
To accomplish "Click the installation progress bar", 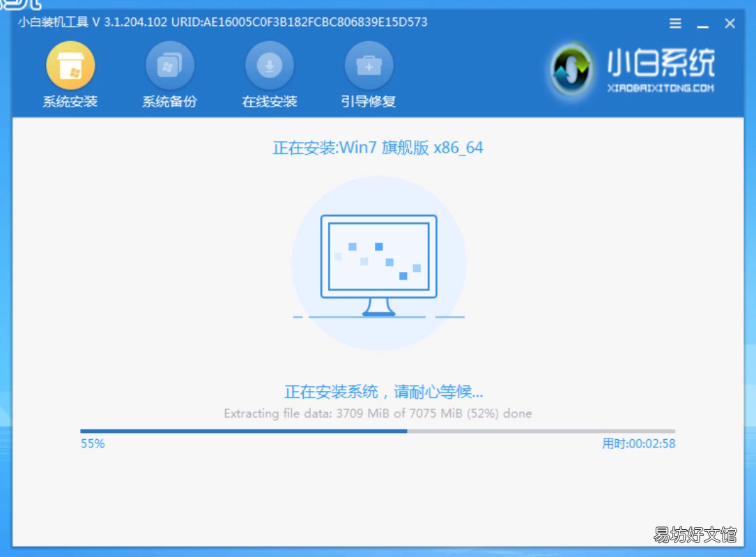I will 378,431.
